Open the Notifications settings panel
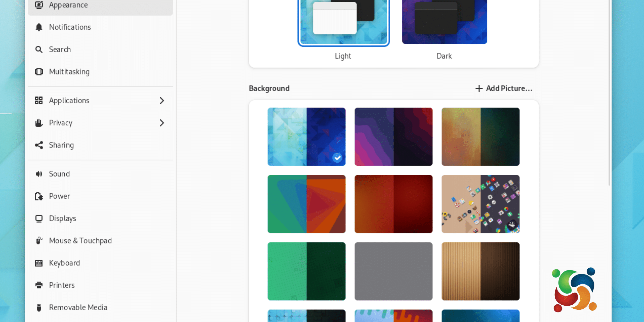The height and width of the screenshot is (322, 644). pyautogui.click(x=100, y=27)
